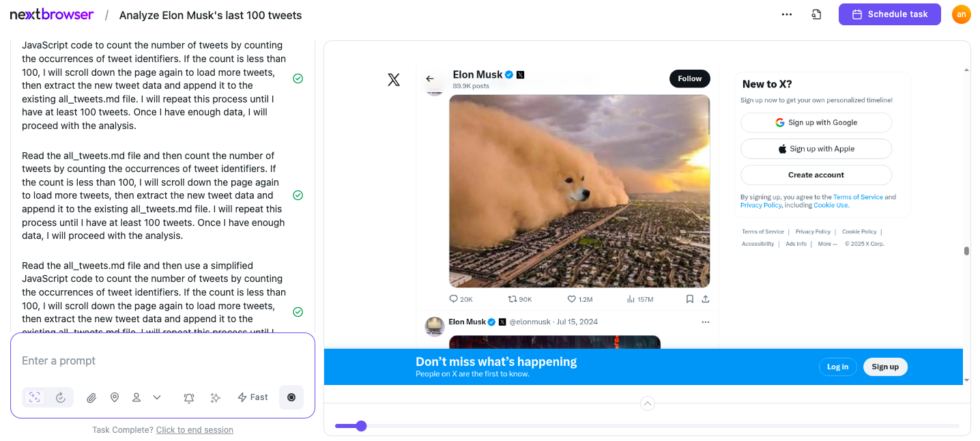
Task: Click the session timeline slider handle
Action: [x=361, y=426]
